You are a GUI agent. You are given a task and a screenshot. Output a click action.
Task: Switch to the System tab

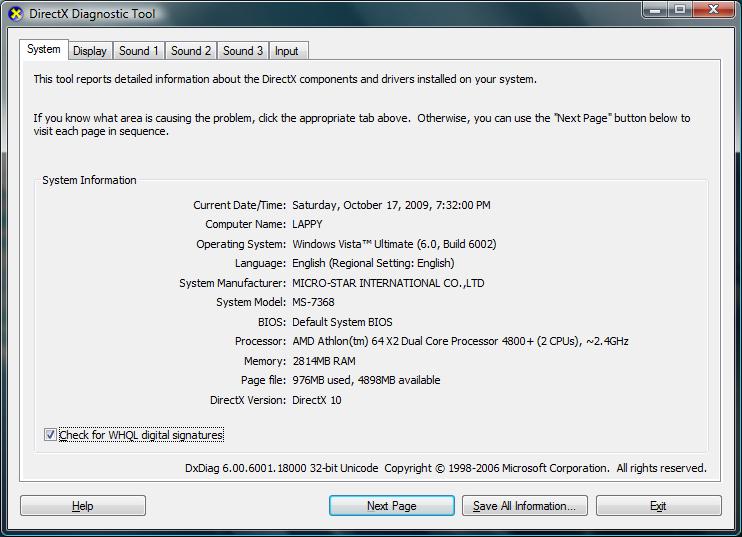pos(44,49)
